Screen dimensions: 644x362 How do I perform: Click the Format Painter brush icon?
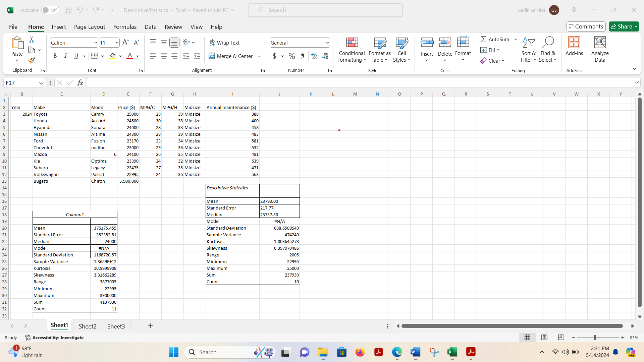pyautogui.click(x=32, y=60)
